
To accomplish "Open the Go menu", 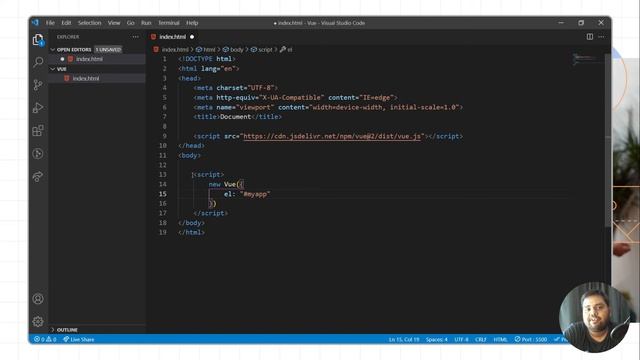I will tap(131, 23).
